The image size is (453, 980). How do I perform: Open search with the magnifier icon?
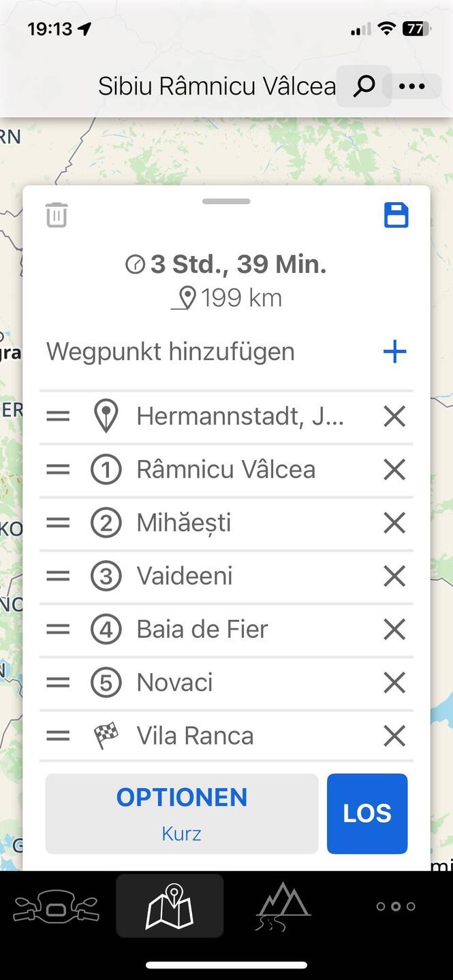(363, 86)
